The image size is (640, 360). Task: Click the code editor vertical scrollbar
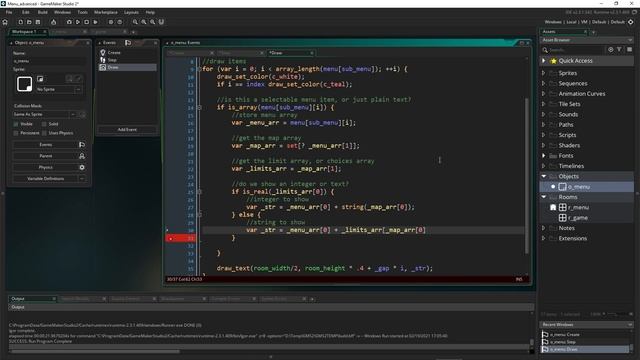tap(527, 176)
